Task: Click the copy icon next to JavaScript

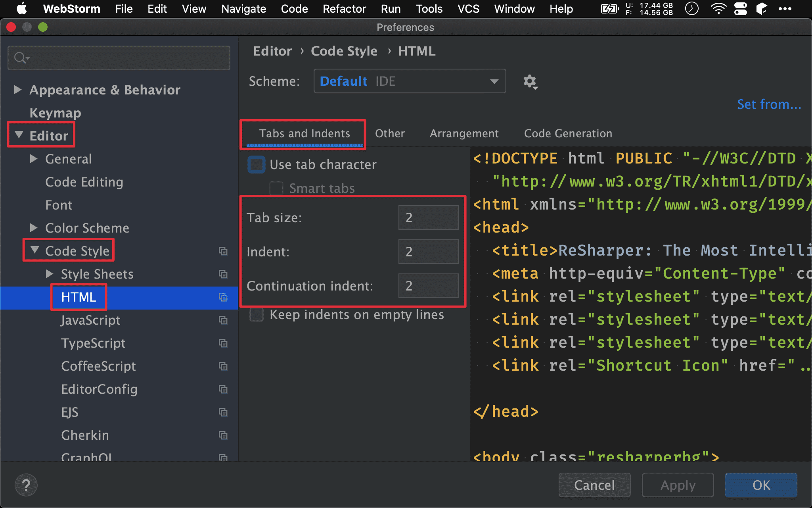Action: [x=223, y=320]
